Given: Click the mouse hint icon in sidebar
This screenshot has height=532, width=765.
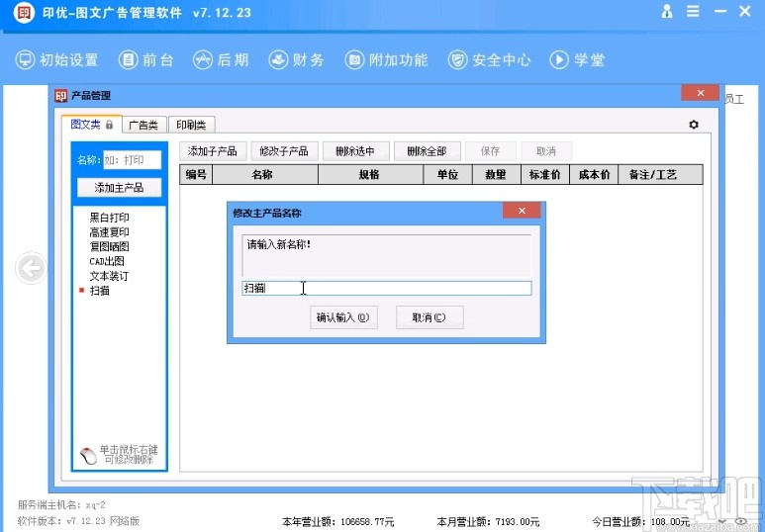Looking at the screenshot, I should (x=88, y=456).
